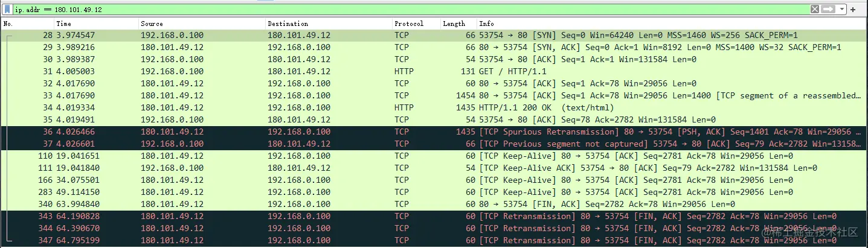Sort by the Length column header
Image resolution: width=868 pixels, height=248 pixels.
coord(454,24)
